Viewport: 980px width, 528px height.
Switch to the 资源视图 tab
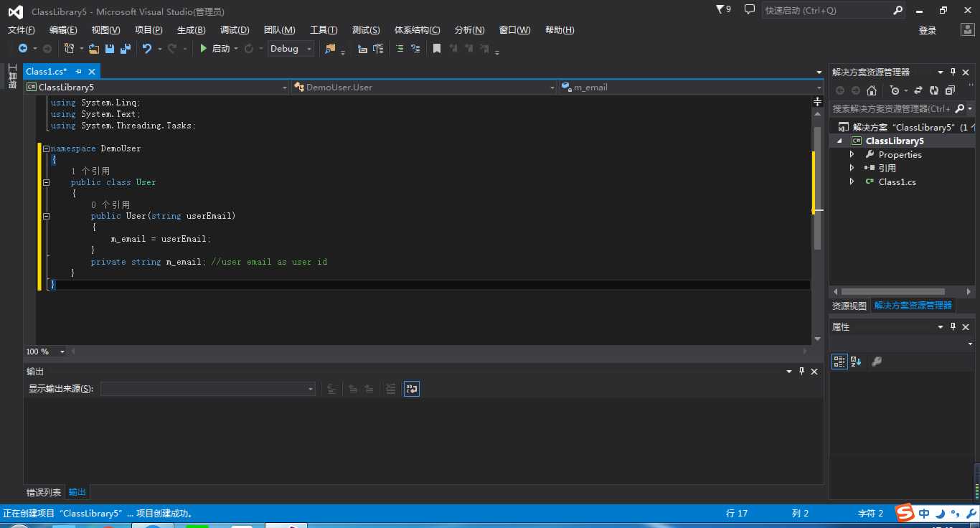(849, 306)
